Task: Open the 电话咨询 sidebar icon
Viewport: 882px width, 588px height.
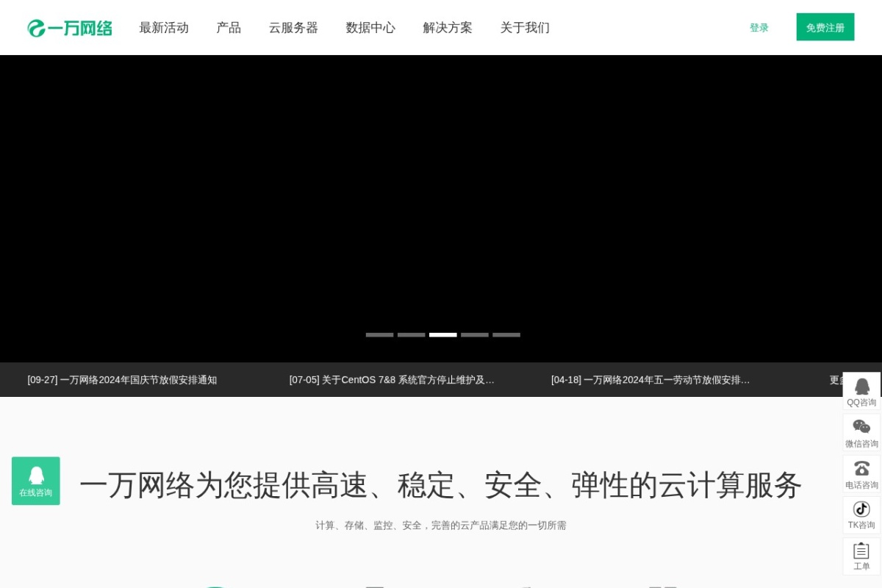Action: (x=861, y=474)
